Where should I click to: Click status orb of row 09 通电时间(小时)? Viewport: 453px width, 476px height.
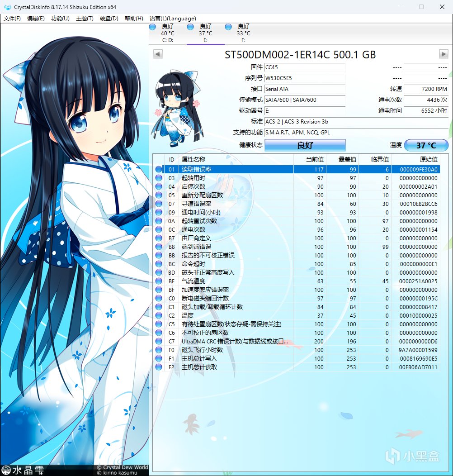[159, 212]
